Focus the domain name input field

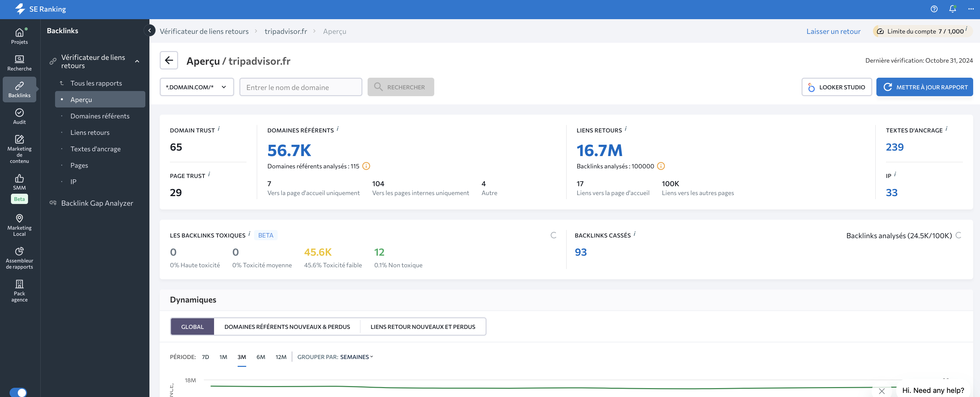[301, 87]
